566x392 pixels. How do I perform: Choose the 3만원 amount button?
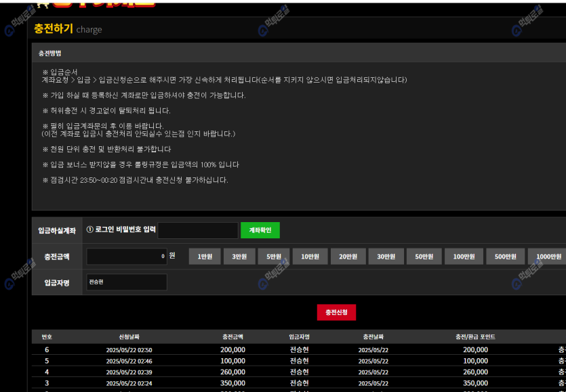pos(239,257)
